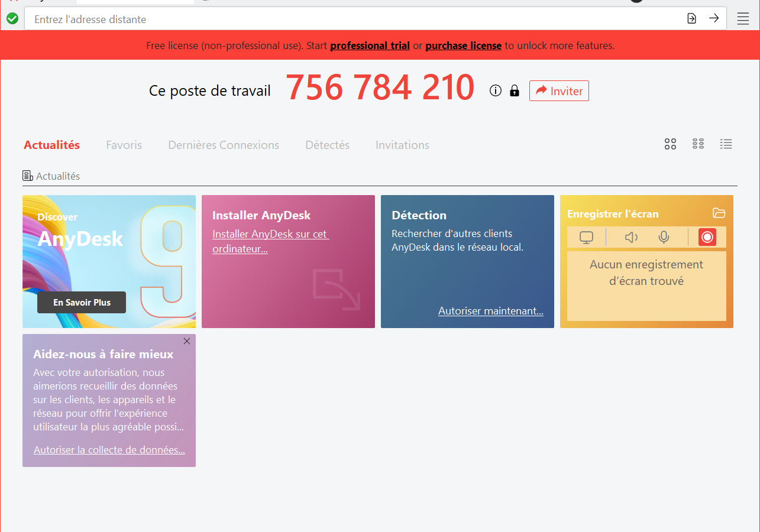Click Installer AnyDesk sur cet ordinateur link
The width and height of the screenshot is (760, 532).
click(271, 241)
